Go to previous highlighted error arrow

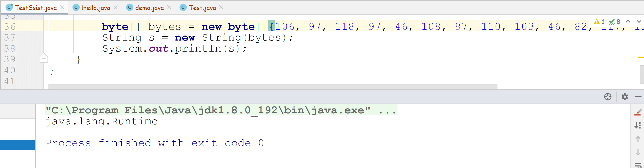pos(628,21)
